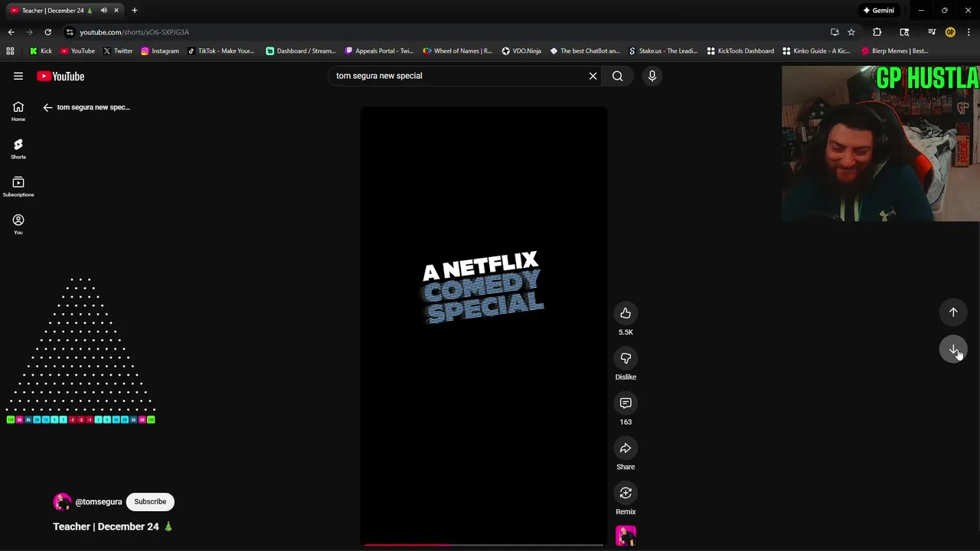The image size is (980, 551).
Task: Open Shorts in the sidebar
Action: pyautogui.click(x=18, y=148)
